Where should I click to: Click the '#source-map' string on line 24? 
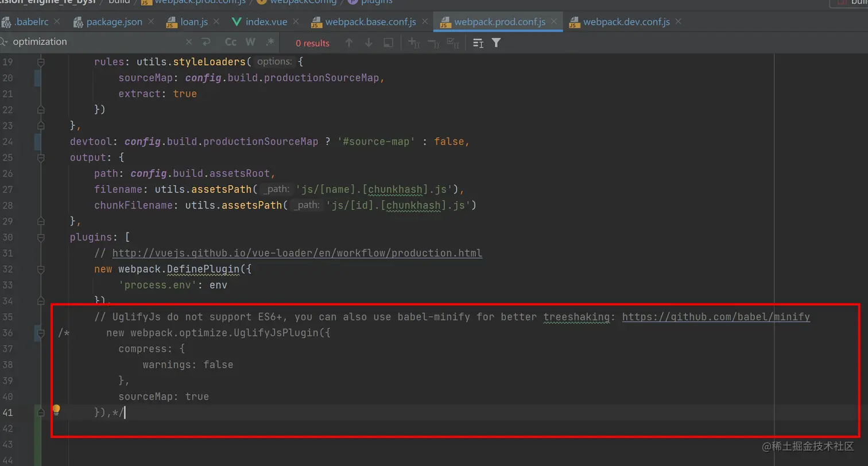(x=376, y=141)
